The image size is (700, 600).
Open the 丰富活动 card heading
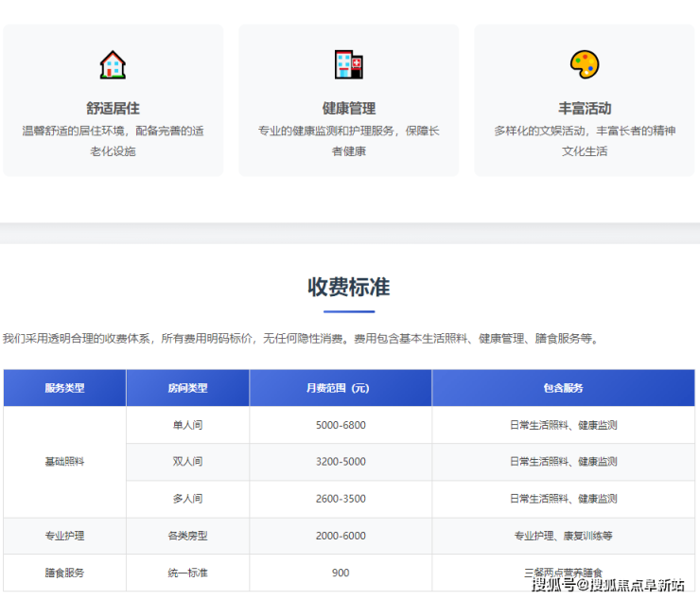585,108
